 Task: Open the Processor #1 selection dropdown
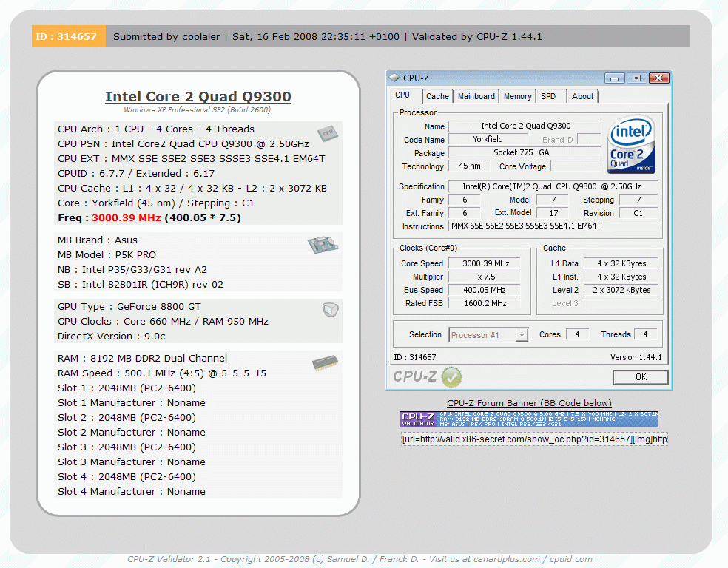tap(488, 335)
